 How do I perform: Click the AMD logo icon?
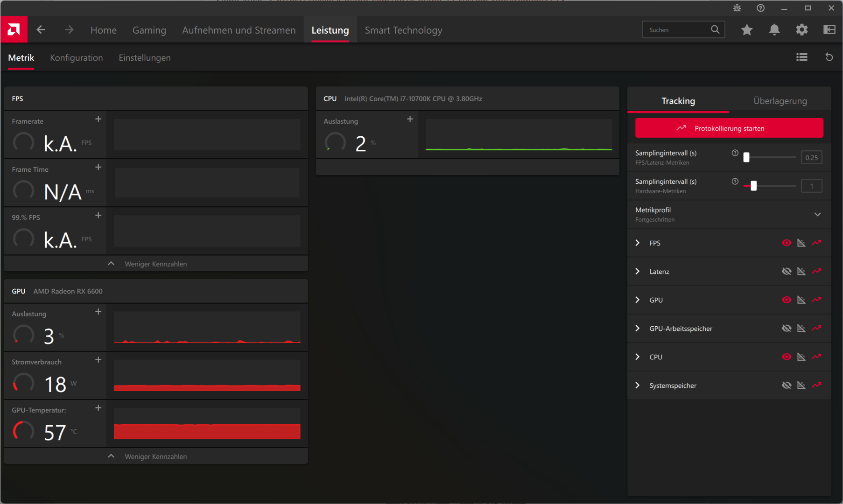click(14, 30)
